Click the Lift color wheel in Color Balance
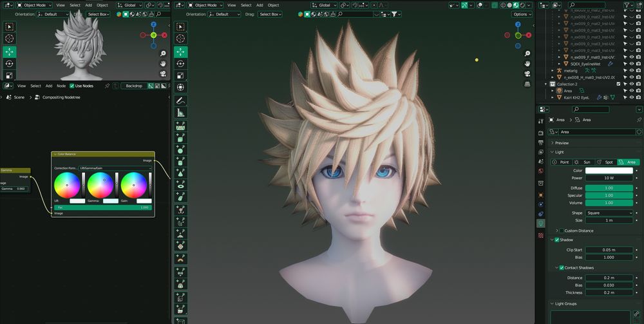 (67, 186)
